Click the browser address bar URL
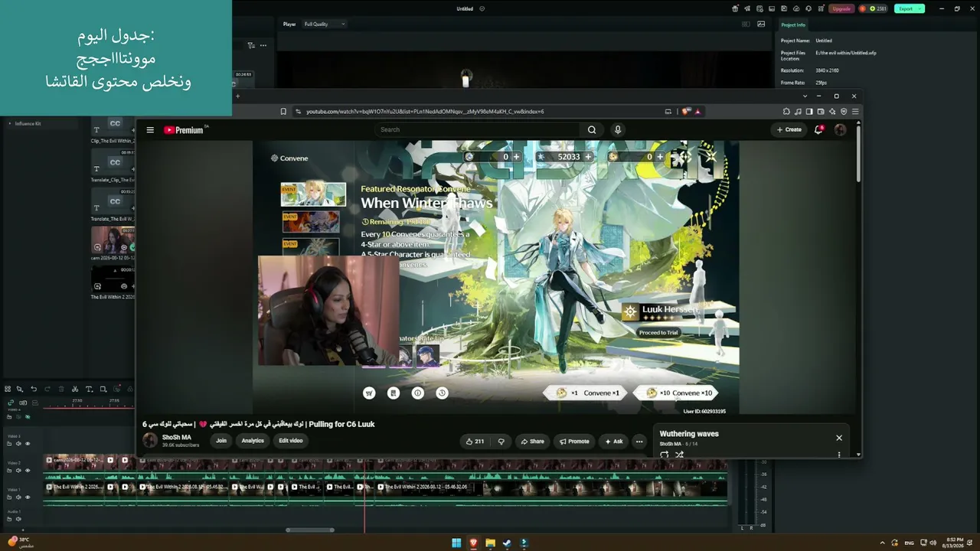The height and width of the screenshot is (551, 980). 425,112
